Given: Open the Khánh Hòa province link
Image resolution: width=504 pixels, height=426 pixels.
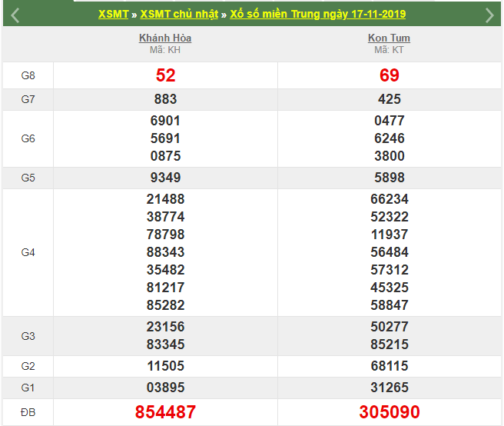Looking at the screenshot, I should point(165,38).
